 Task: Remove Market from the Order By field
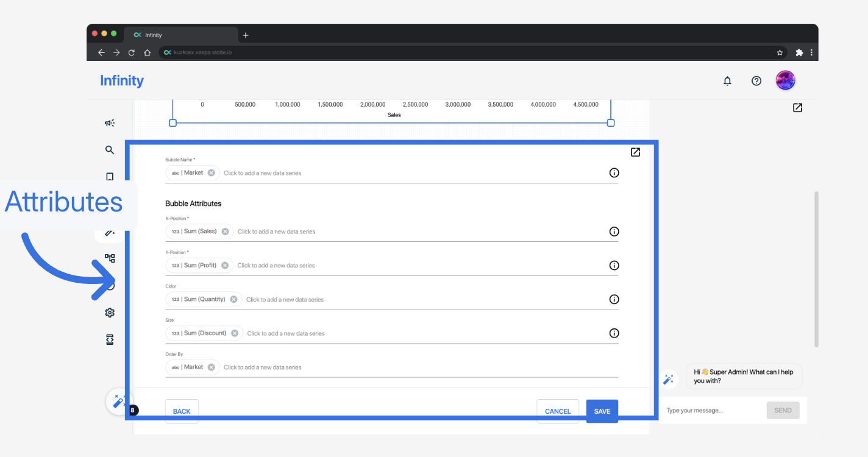(x=211, y=367)
